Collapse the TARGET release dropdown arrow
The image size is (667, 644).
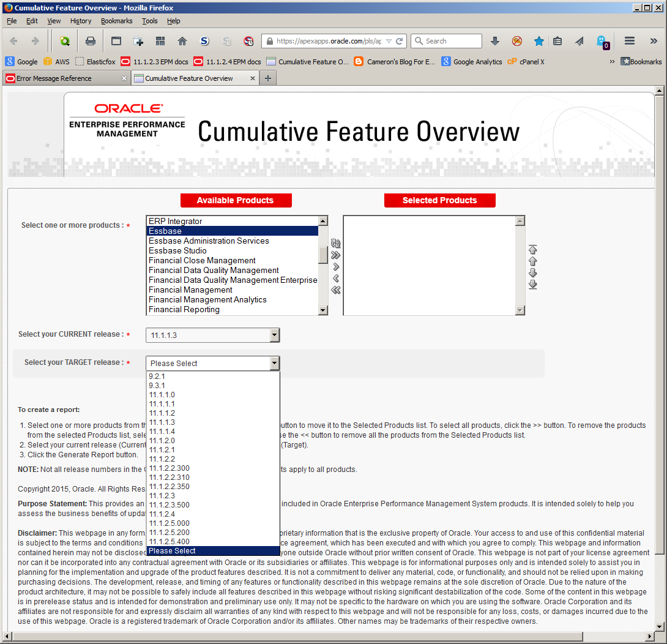[274, 363]
